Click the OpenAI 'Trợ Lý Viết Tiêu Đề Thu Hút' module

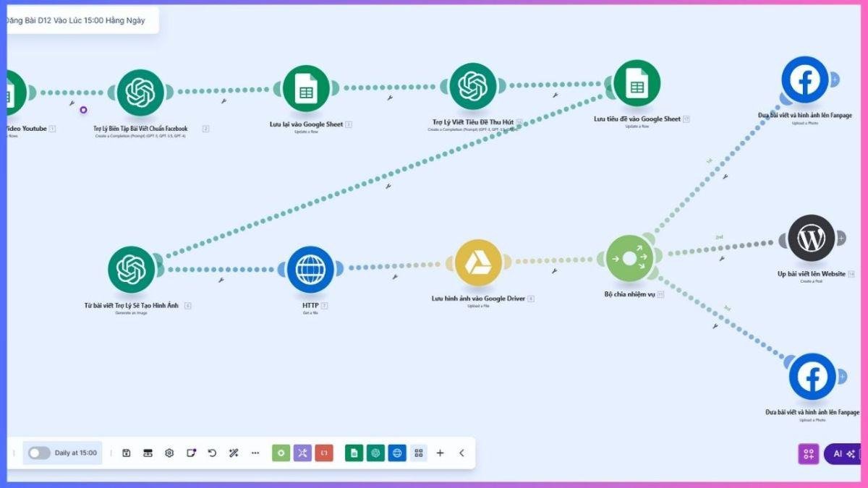[x=472, y=87]
